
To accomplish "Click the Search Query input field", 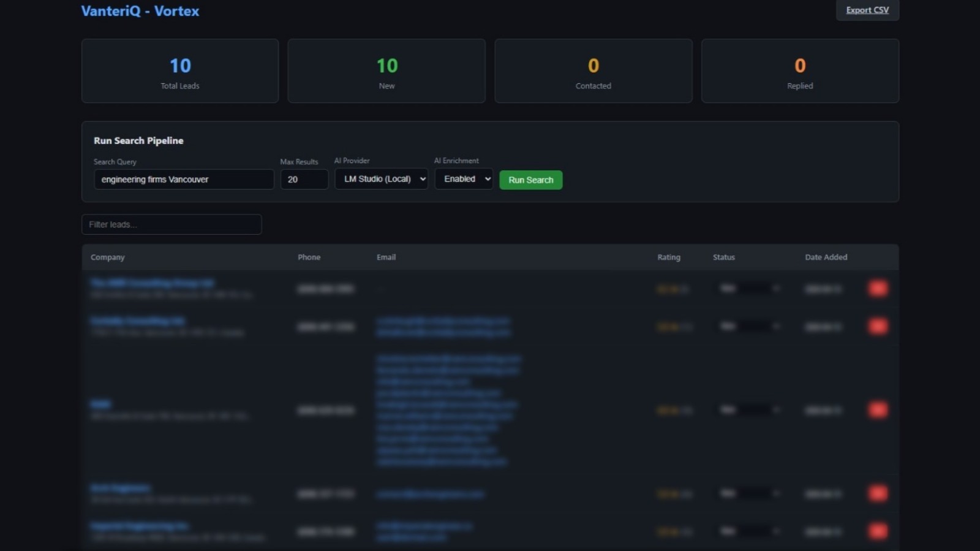I will tap(184, 180).
